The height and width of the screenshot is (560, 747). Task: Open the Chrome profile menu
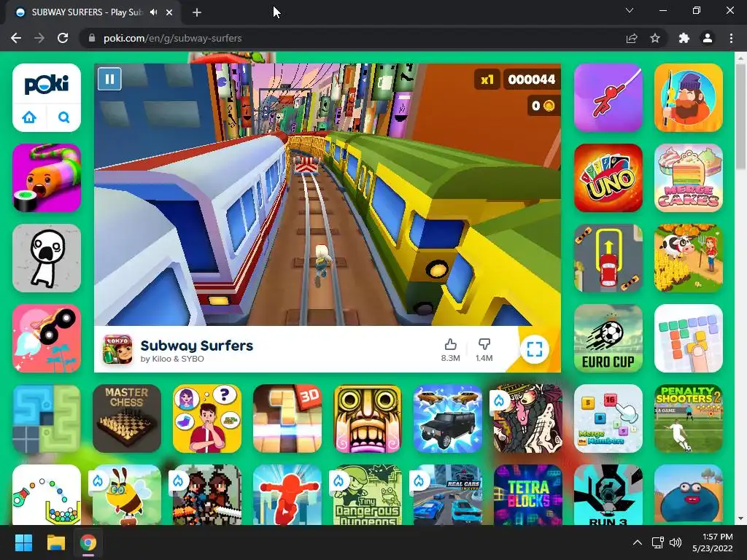[x=708, y=38]
